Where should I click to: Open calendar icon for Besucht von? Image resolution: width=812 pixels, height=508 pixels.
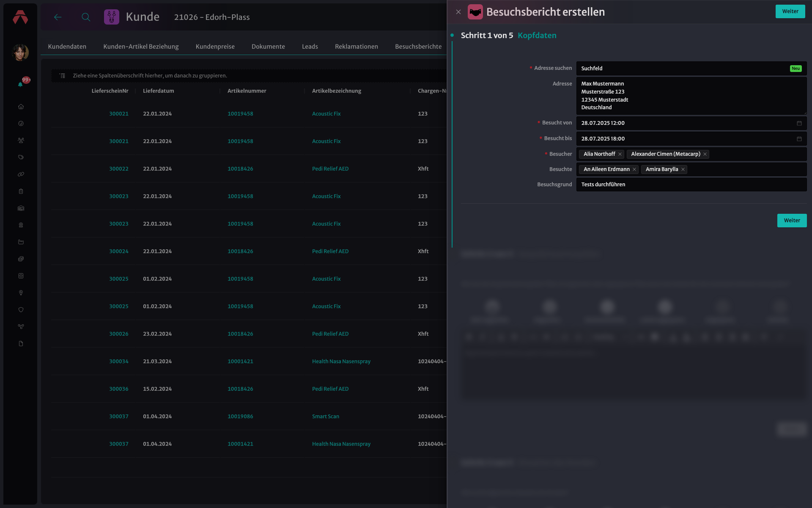click(x=799, y=123)
